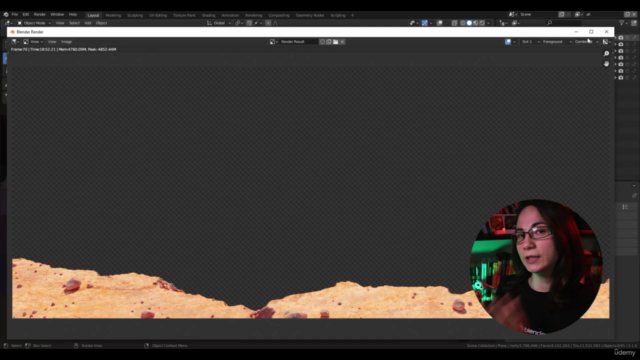Toggle proportional editing icon
This screenshot has width=640, height=360.
268,23
